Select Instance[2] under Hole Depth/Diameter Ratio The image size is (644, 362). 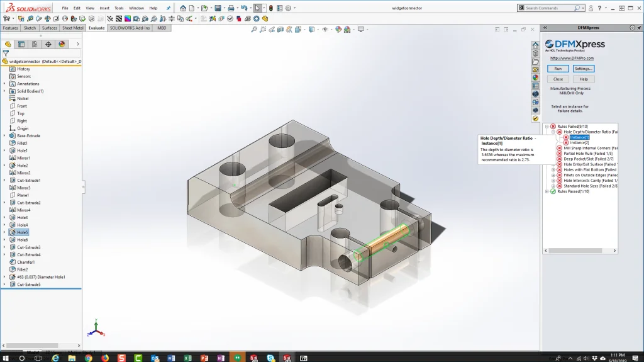click(x=579, y=143)
